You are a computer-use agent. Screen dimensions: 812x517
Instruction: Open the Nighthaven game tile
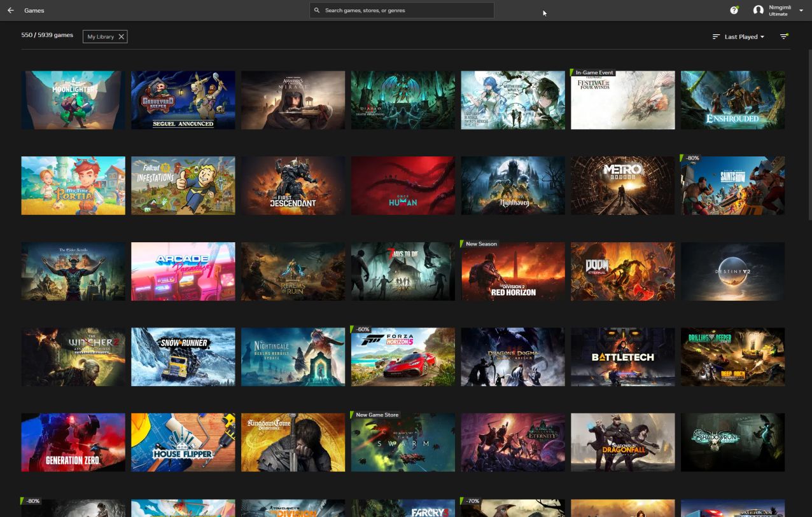[513, 186]
